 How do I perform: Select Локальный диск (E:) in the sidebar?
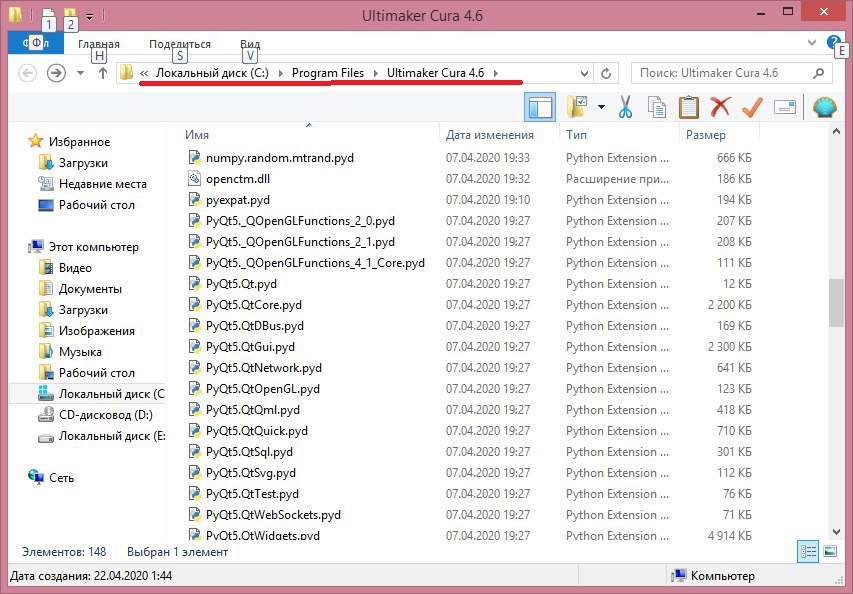pyautogui.click(x=112, y=436)
